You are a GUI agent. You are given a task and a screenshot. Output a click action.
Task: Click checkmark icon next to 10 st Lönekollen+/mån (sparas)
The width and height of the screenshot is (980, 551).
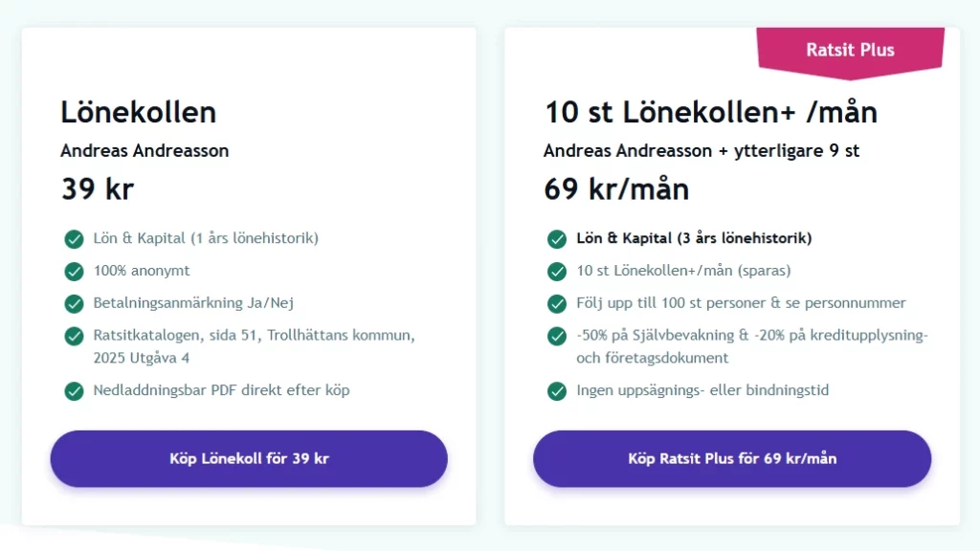[557, 271]
